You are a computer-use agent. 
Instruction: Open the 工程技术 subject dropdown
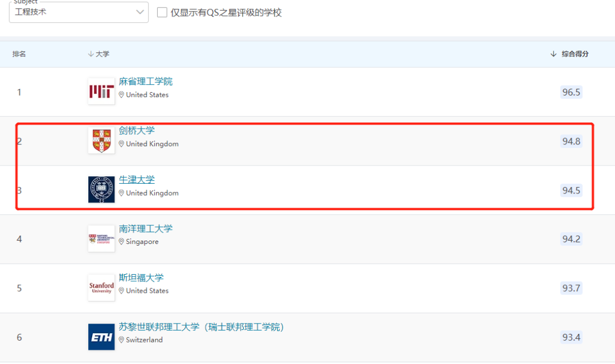point(79,12)
